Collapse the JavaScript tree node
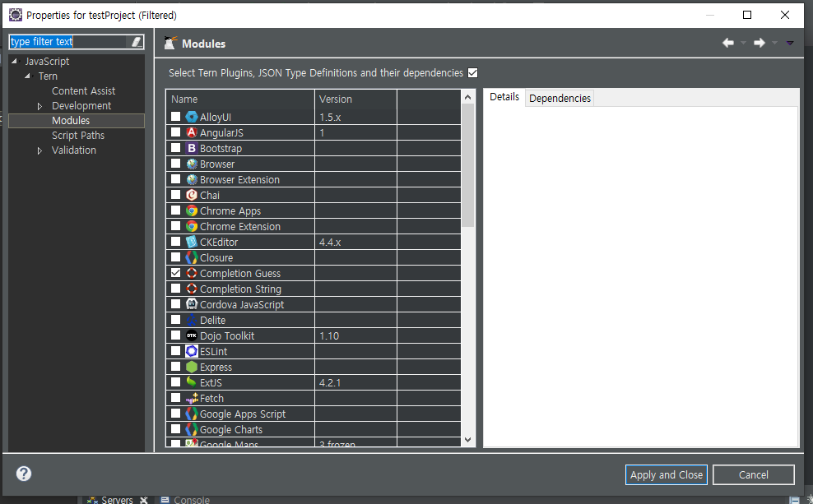Image resolution: width=813 pixels, height=504 pixels. coord(15,61)
